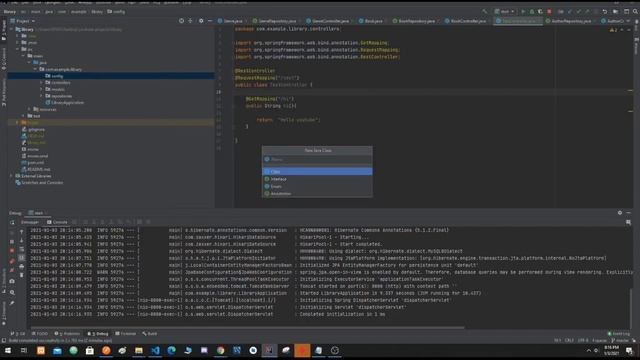Expand the repositories package
The width and height of the screenshot is (640, 360).
[x=41, y=96]
